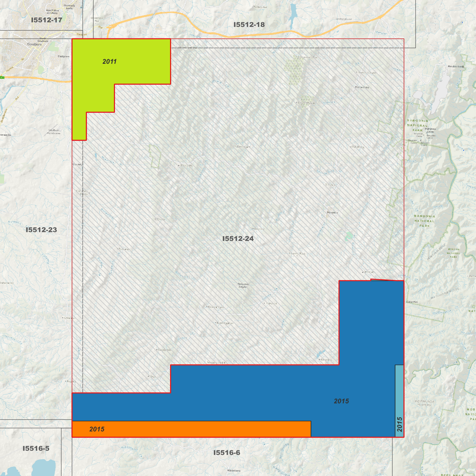Click the 2015 label in blue area

(x=341, y=401)
